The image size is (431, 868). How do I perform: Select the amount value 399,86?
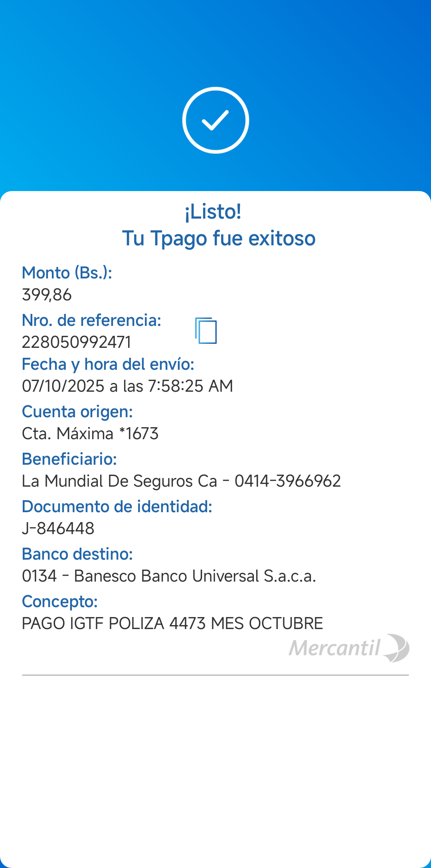47,295
